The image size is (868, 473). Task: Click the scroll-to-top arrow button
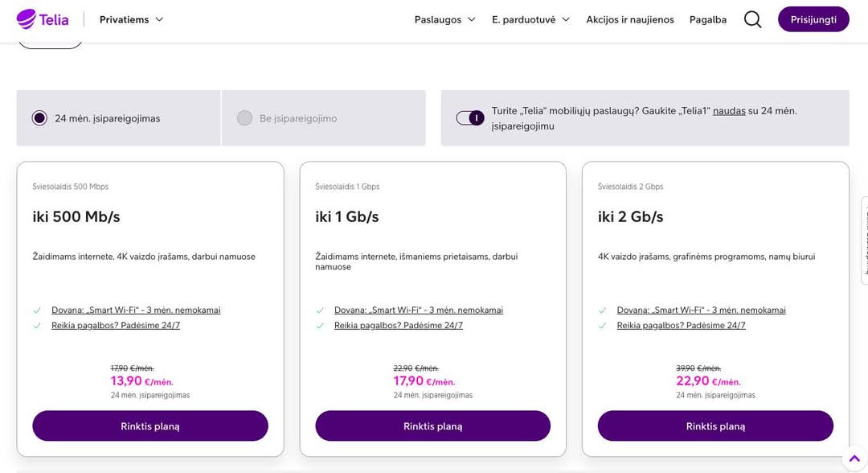point(854,459)
